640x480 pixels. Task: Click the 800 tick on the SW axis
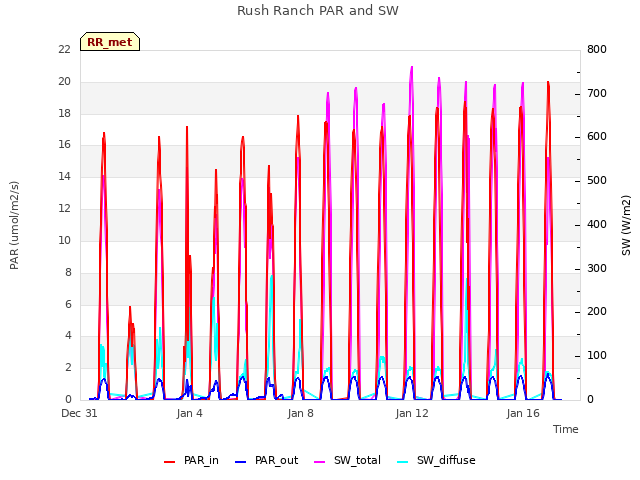click(596, 49)
